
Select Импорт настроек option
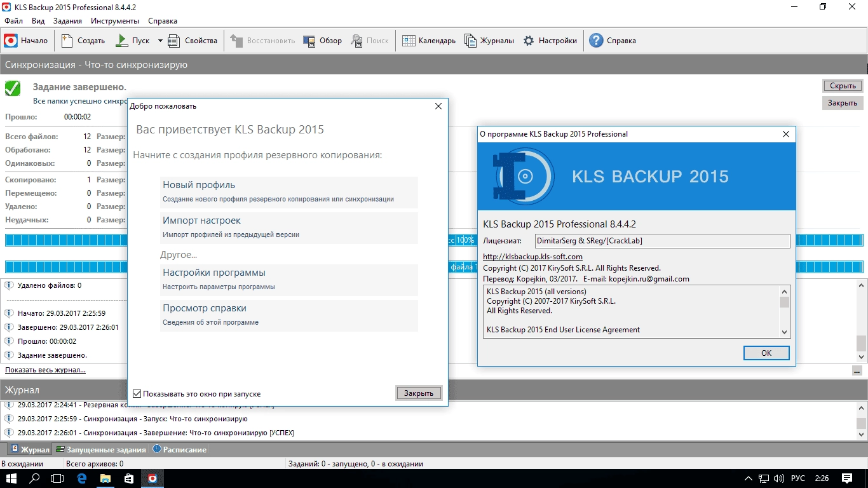289,228
